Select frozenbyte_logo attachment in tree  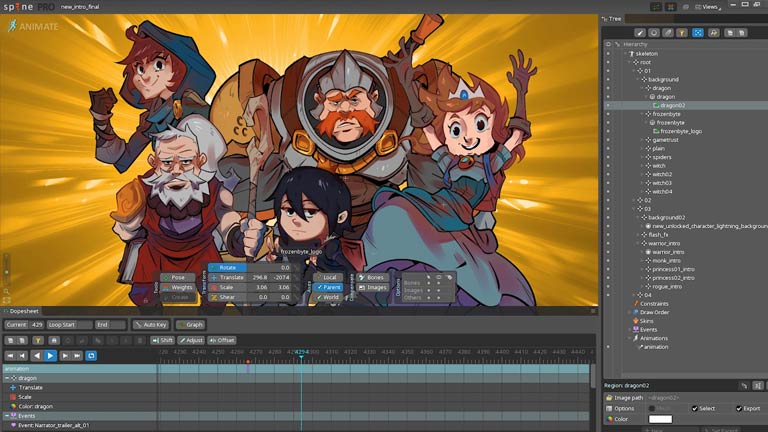pyautogui.click(x=681, y=131)
